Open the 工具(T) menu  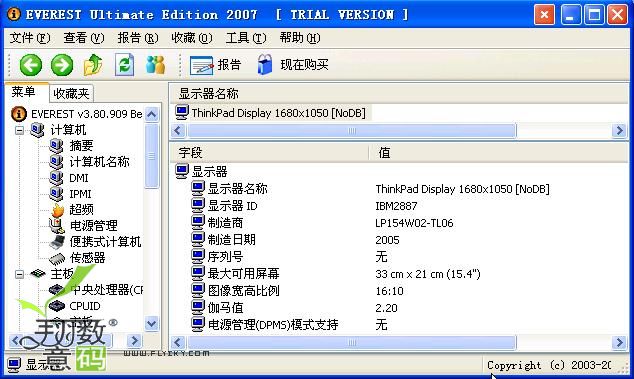click(246, 38)
